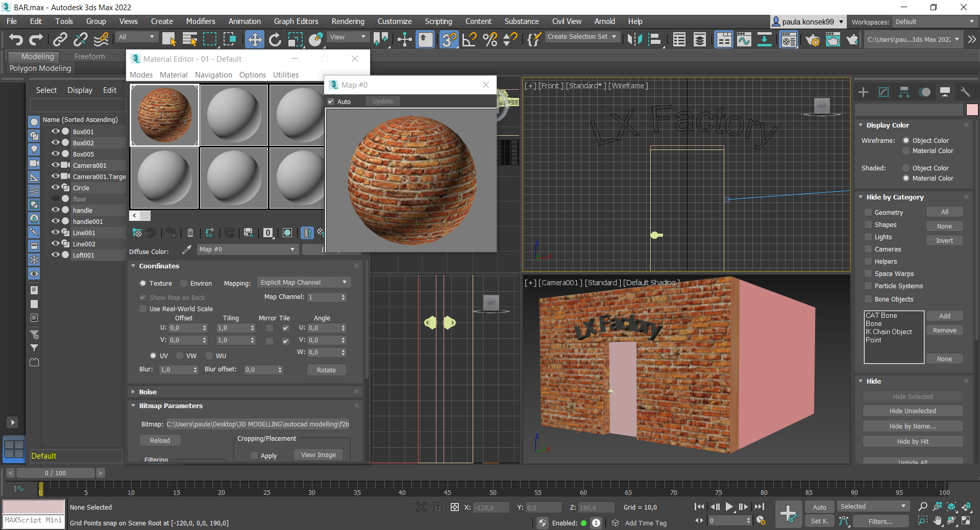
Task: Click the Mirror tool icon
Action: (x=635, y=39)
